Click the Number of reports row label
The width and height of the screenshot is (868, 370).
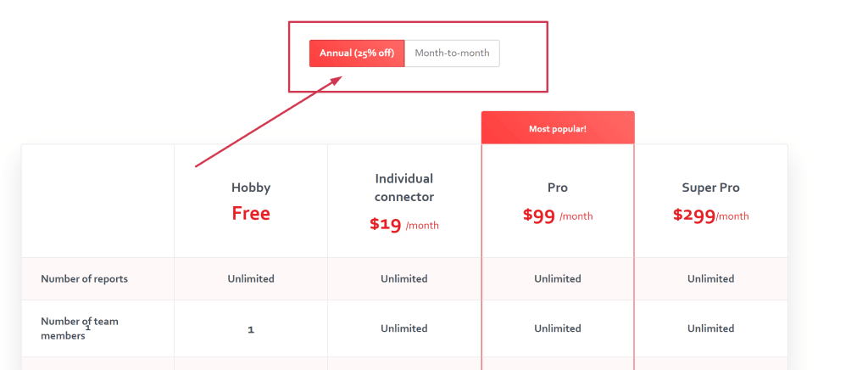85,278
